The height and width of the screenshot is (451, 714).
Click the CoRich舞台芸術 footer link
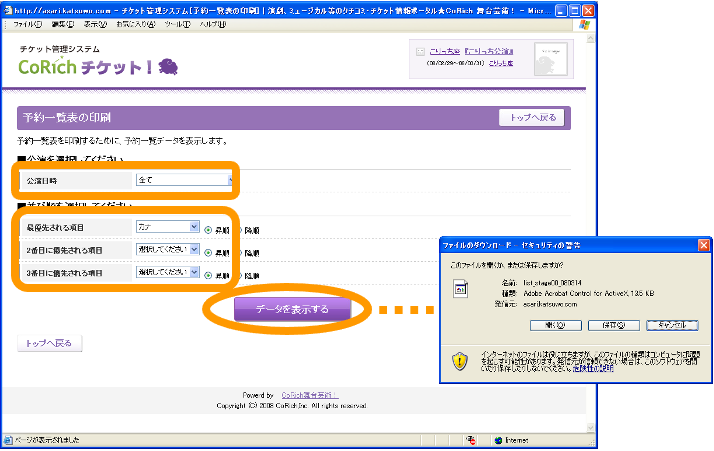[309, 395]
